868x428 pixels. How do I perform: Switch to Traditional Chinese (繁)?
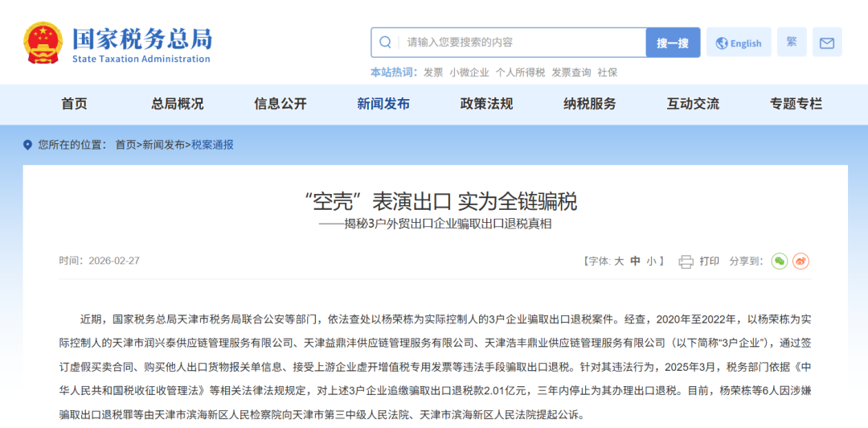(792, 42)
